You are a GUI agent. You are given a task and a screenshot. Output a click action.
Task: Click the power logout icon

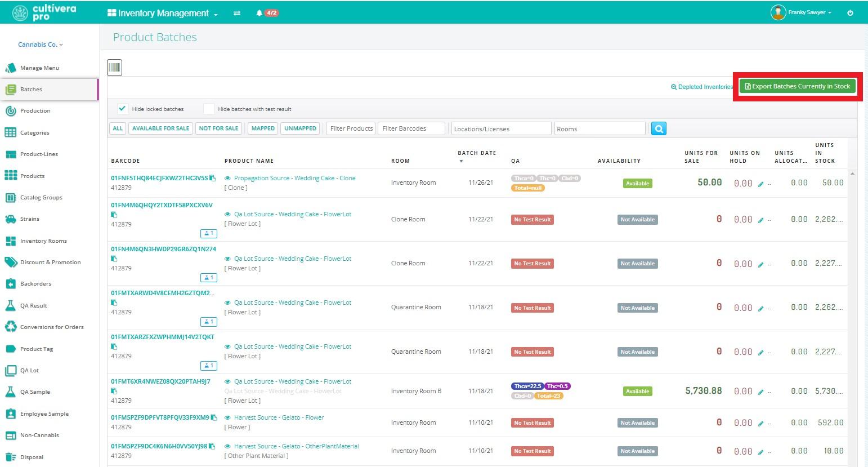(850, 12)
